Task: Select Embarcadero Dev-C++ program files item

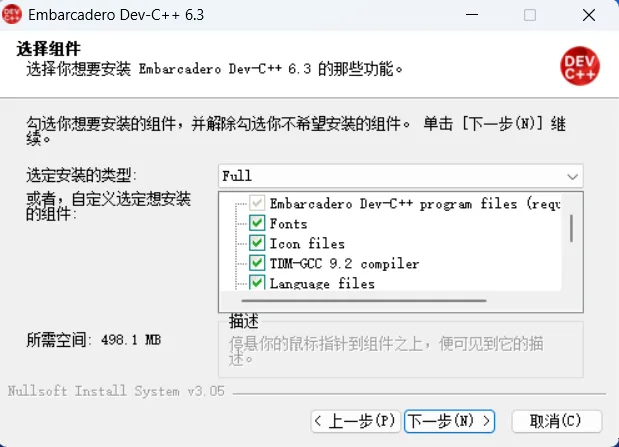Action: [415, 204]
